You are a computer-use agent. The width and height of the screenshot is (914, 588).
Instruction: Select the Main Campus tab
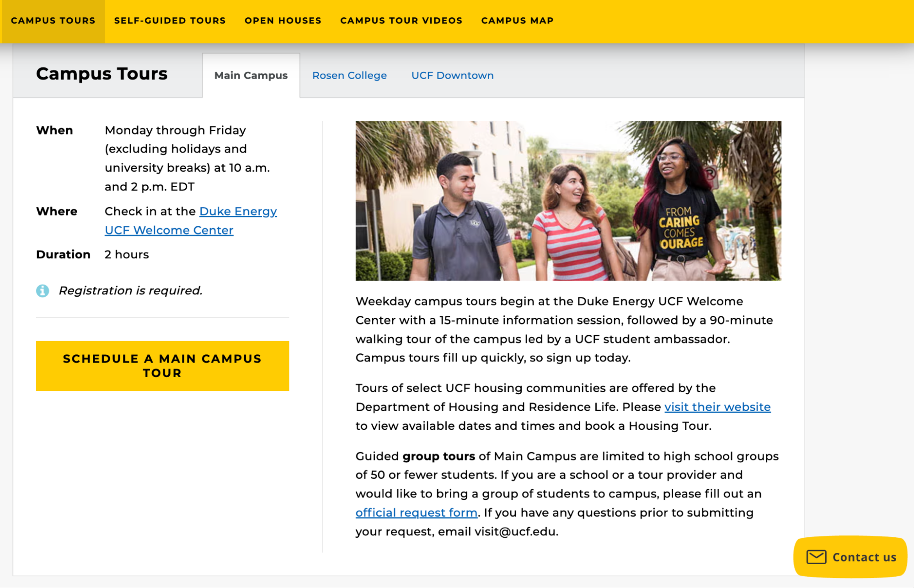pyautogui.click(x=251, y=75)
